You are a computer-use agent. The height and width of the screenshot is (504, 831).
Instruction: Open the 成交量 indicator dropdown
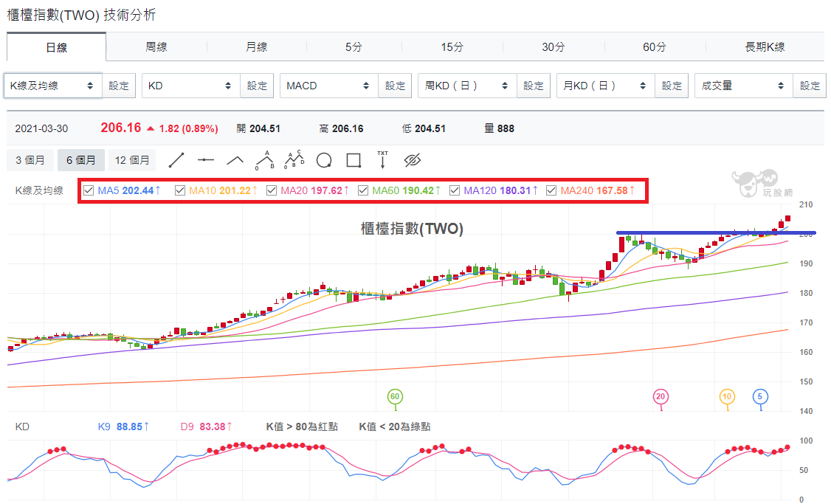[x=744, y=86]
